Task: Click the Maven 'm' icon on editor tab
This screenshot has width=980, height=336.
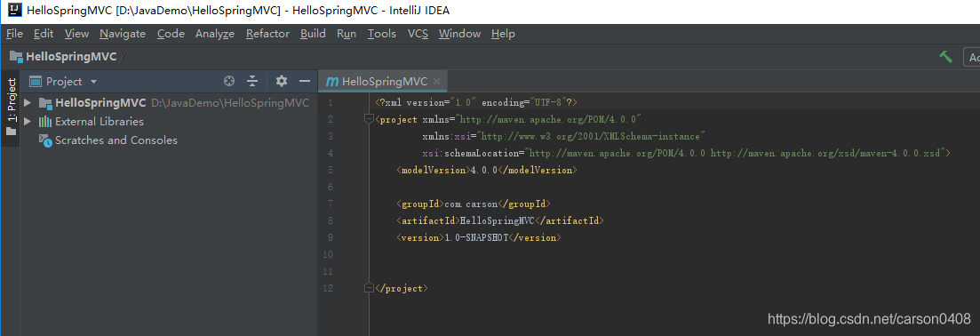Action: point(332,82)
